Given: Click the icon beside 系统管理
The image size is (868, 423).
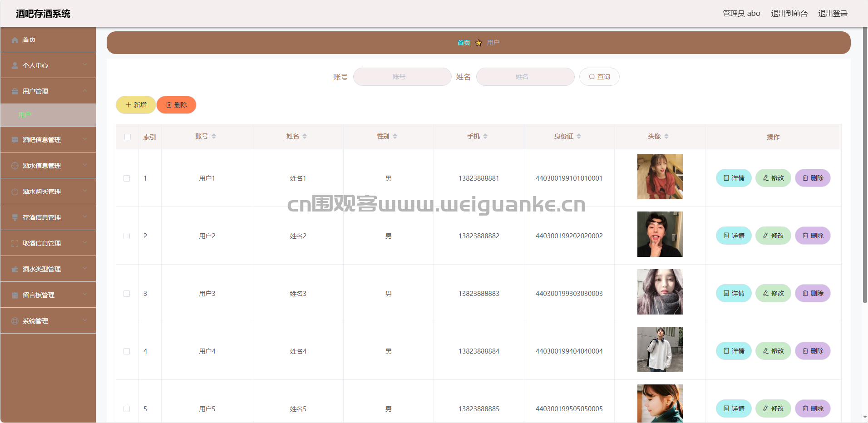Looking at the screenshot, I should pos(15,321).
